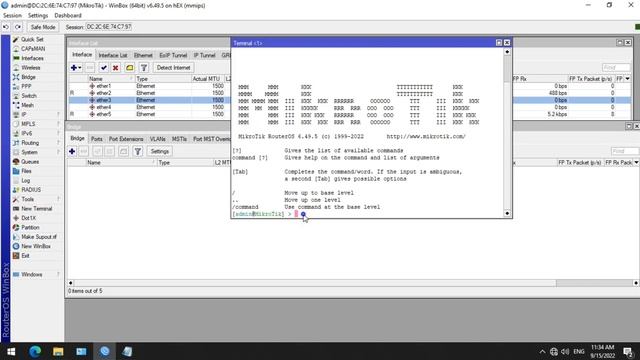Viewport: 640px width, 360px height.
Task: Click the interface comment icon
Action: coord(129,68)
